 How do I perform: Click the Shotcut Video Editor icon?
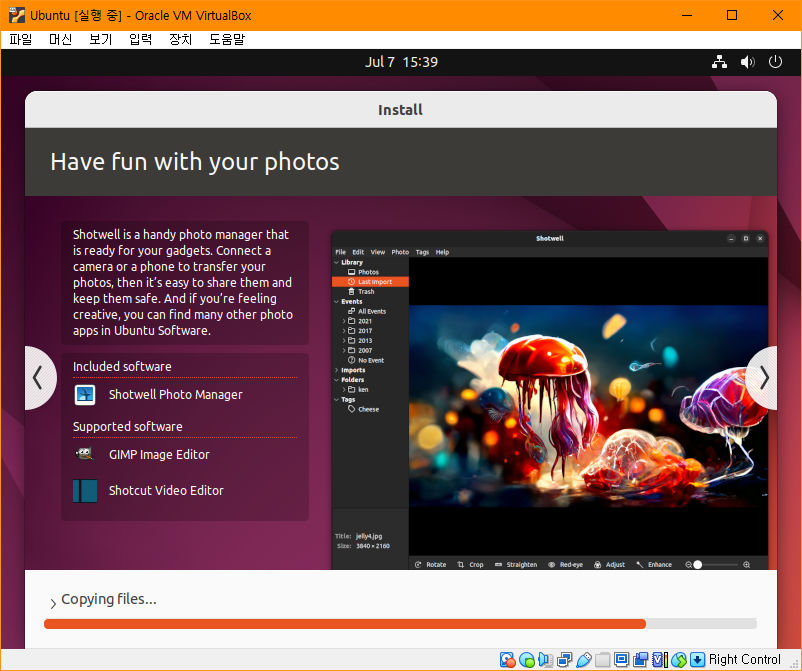[x=85, y=491]
